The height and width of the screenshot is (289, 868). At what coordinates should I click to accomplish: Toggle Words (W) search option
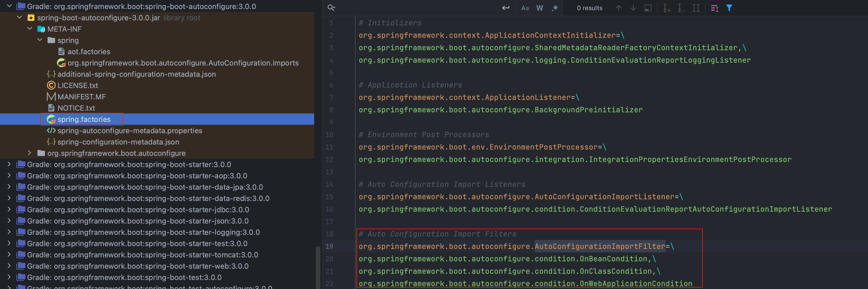click(539, 8)
